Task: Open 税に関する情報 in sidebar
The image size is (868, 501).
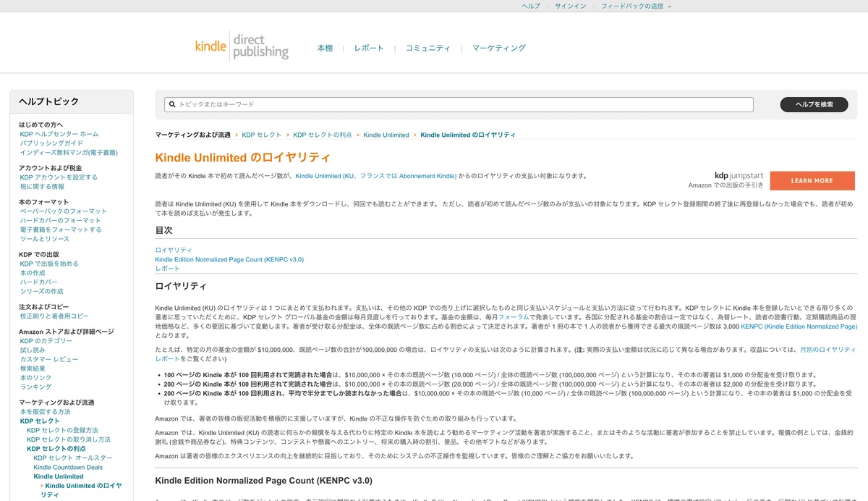Action: [x=42, y=187]
